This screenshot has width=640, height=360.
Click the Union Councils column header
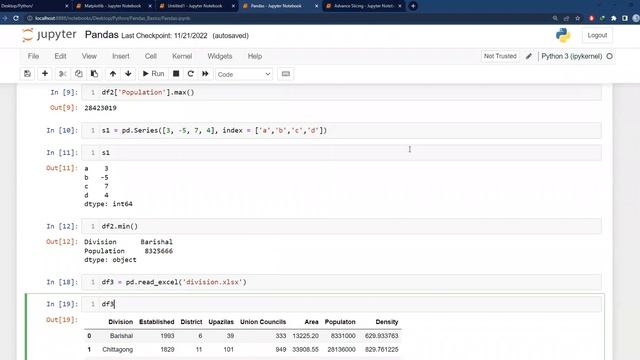pyautogui.click(x=263, y=322)
